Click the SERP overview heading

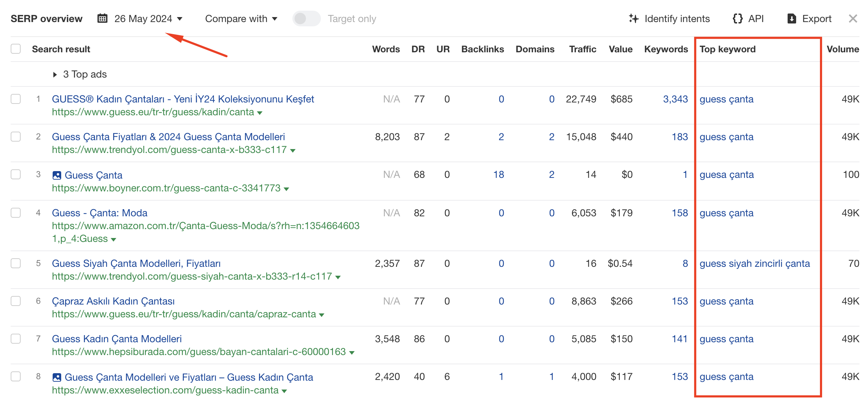point(47,18)
